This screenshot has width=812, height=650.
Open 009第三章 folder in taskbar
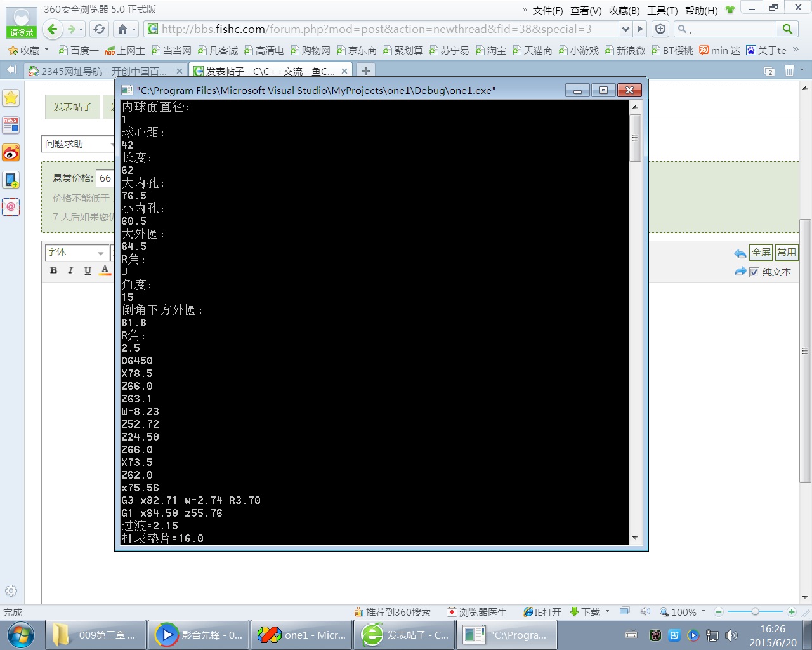96,635
